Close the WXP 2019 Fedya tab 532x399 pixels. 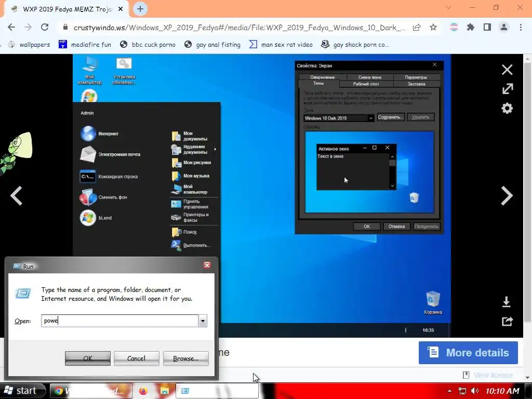(x=121, y=9)
